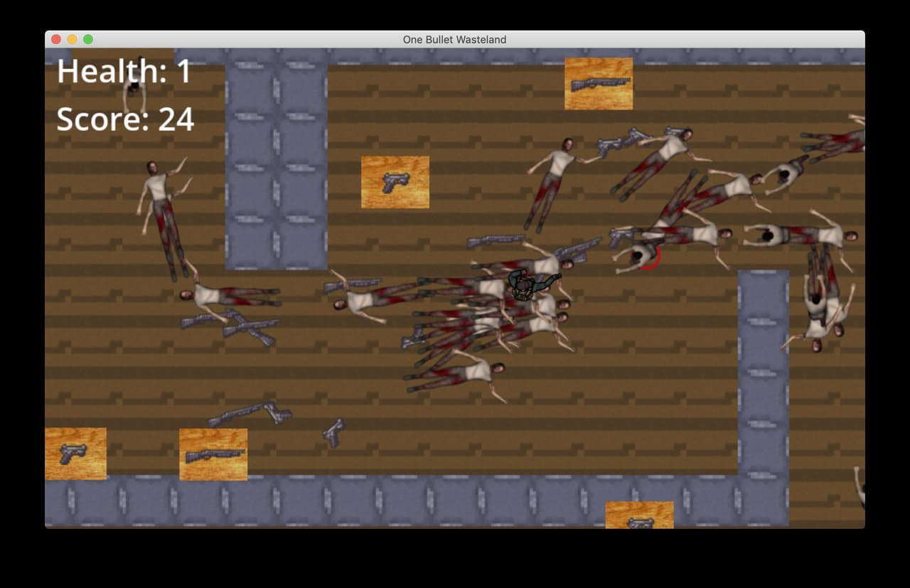910x588 pixels.
Task: Click the long rifle near bottom-left crates
Action: (x=250, y=413)
